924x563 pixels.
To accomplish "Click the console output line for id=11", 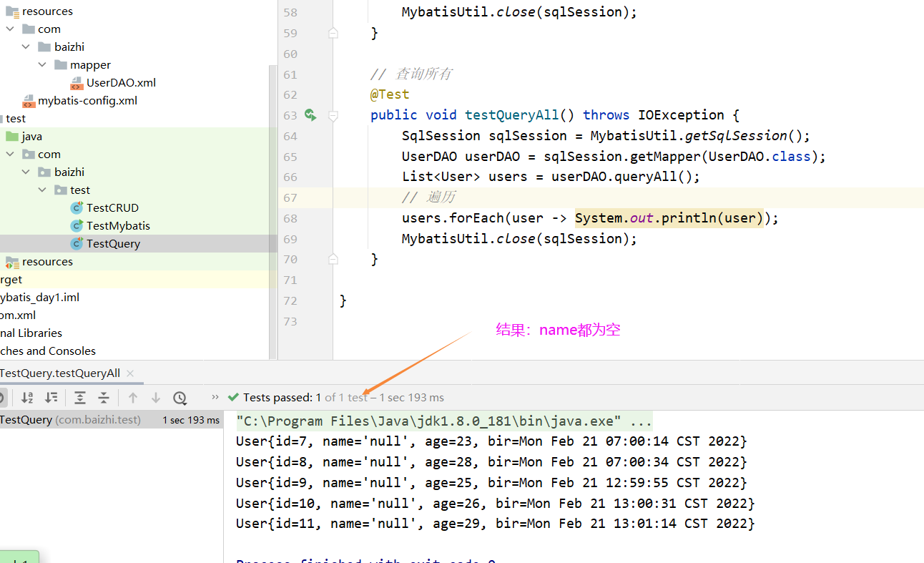I will (x=496, y=524).
